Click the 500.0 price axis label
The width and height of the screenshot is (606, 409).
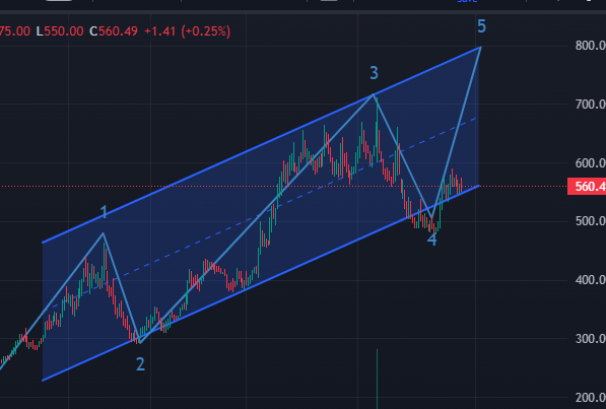pos(590,221)
